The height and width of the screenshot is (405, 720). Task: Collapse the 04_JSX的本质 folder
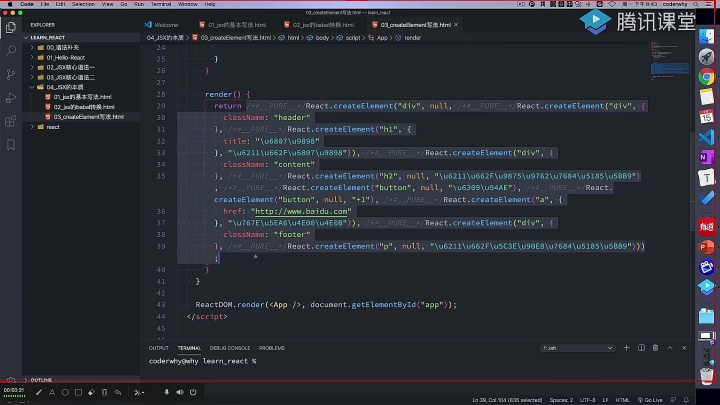pyautogui.click(x=64, y=87)
